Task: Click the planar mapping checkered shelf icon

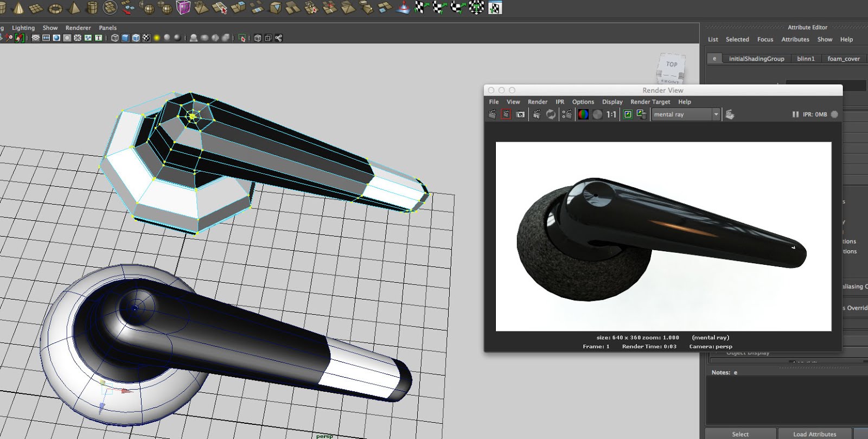Action: pos(421,8)
